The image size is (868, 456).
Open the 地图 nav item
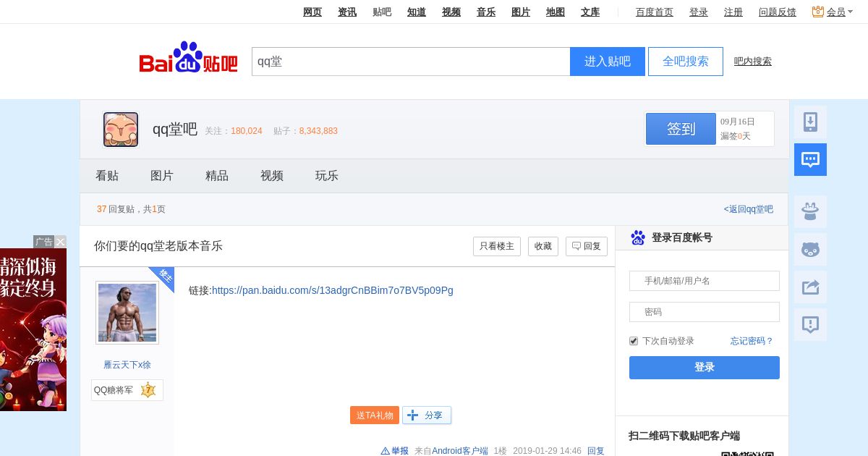pos(556,12)
